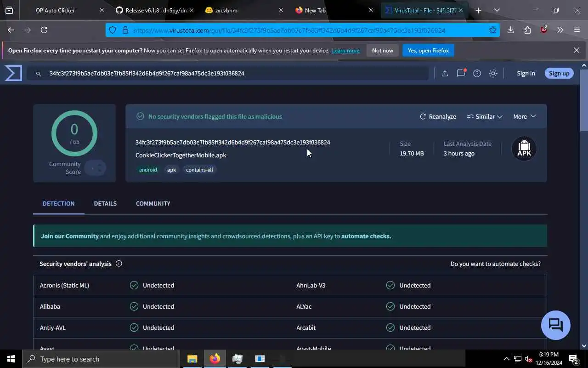
Task: Switch to the COMMUNITY tab
Action: pos(153,203)
